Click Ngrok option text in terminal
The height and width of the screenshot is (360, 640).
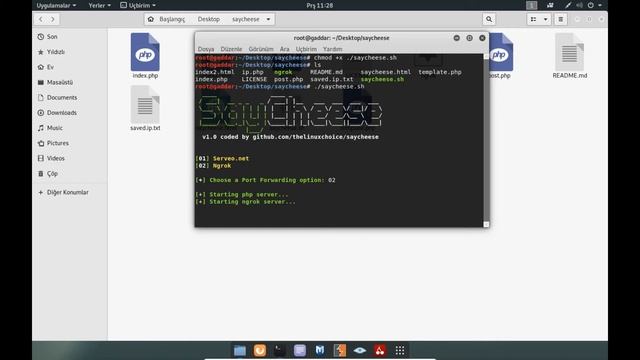222,166
